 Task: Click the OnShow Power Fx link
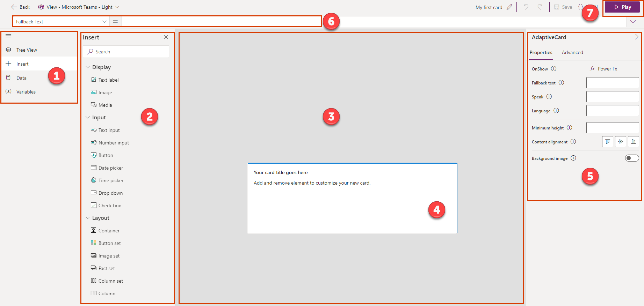[603, 69]
